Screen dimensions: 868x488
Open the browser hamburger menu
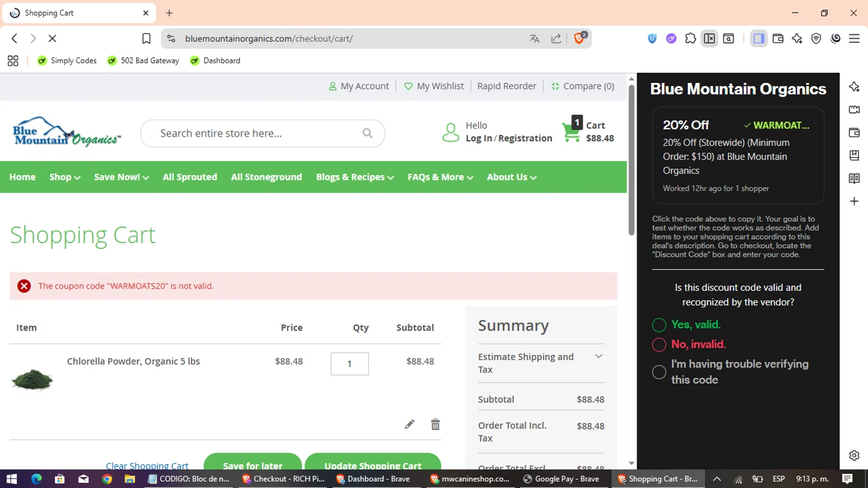(854, 39)
